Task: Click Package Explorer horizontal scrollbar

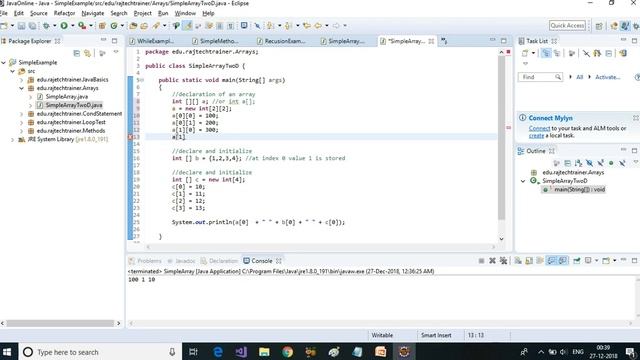Action: click(60, 323)
